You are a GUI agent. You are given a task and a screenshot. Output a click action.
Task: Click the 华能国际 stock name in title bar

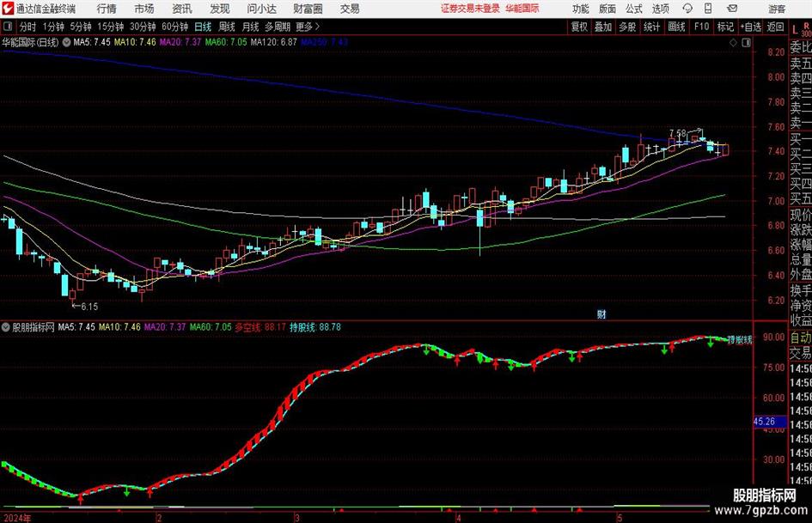click(x=522, y=9)
